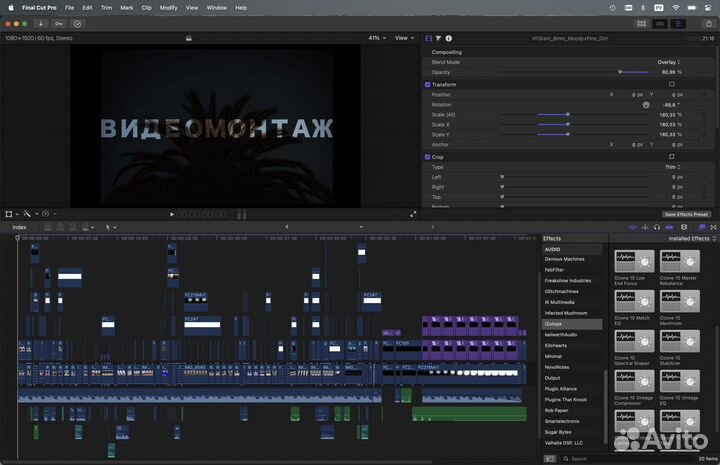
Task: Open the Clip menu
Action: [x=146, y=7]
